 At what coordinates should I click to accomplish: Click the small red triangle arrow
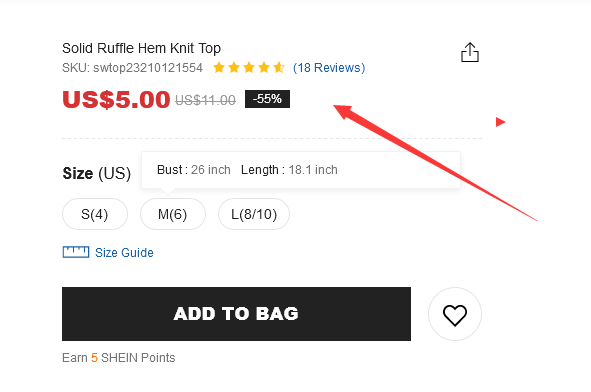[500, 122]
